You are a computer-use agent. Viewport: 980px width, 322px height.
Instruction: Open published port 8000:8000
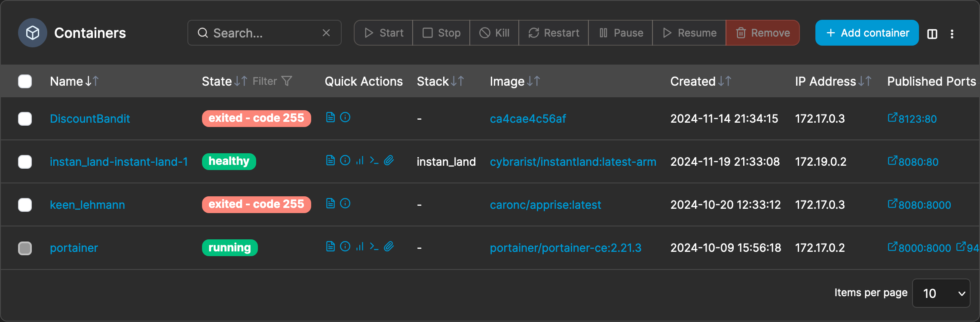(919, 248)
